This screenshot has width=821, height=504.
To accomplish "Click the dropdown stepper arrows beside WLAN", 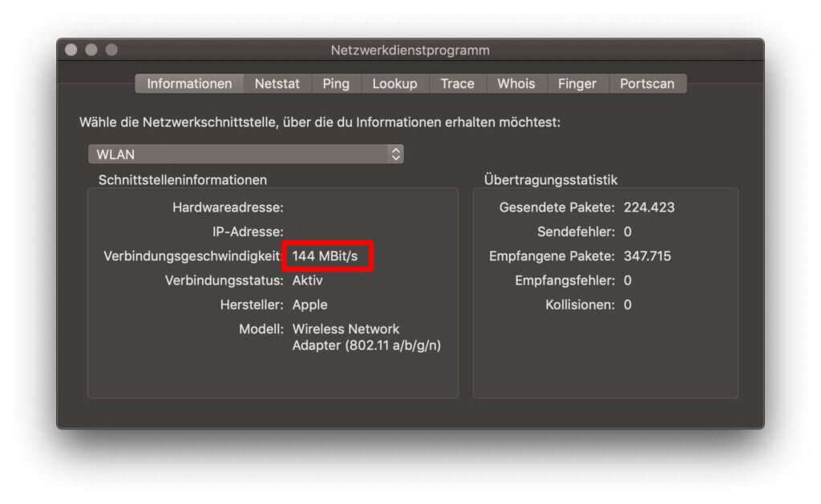I will click(397, 154).
